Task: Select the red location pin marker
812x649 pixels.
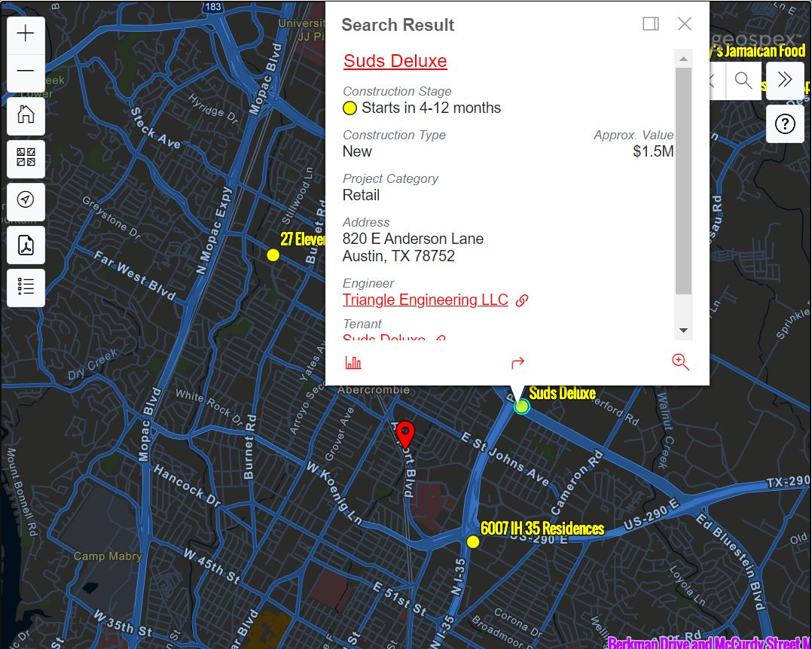Action: pos(405,435)
